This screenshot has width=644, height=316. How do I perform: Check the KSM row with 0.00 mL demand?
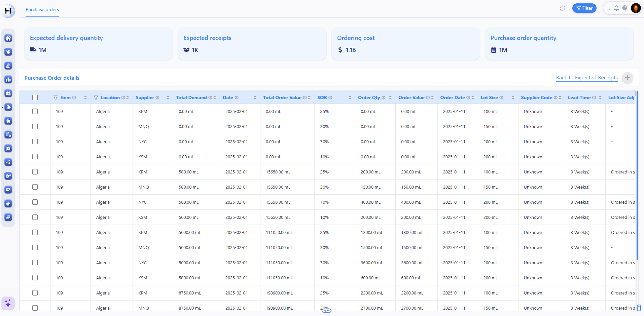point(35,157)
